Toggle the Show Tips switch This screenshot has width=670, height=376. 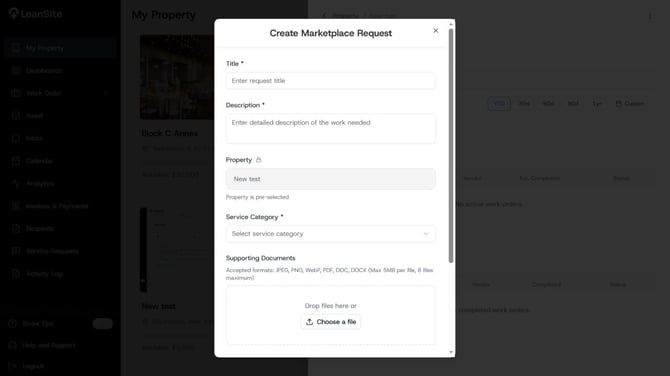(103, 324)
